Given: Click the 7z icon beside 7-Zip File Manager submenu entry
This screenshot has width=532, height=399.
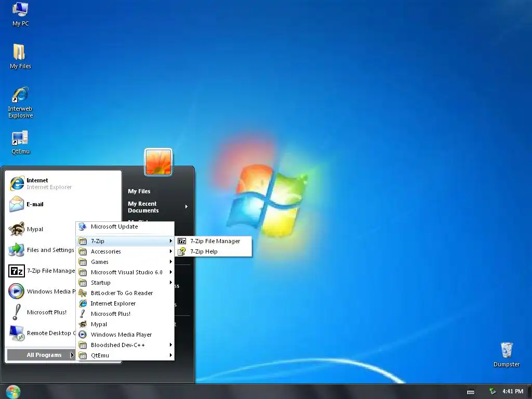Looking at the screenshot, I should [182, 241].
